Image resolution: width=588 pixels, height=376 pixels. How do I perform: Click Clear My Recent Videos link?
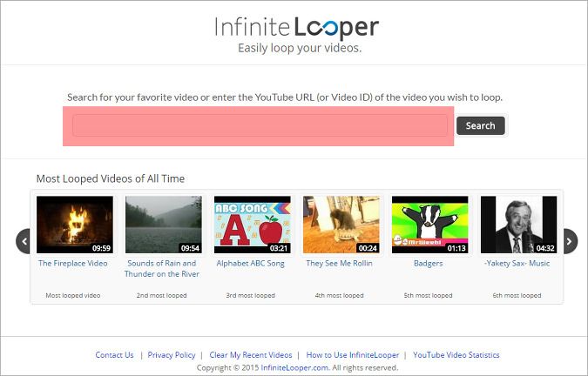pyautogui.click(x=251, y=354)
